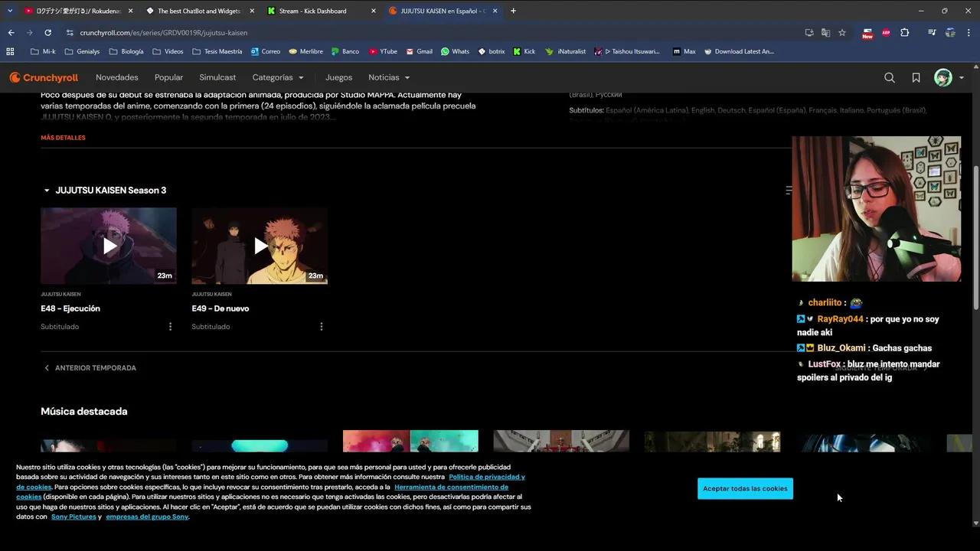
Task: Close the JUJUTSU KAISEN en Español tab
Action: [495, 11]
